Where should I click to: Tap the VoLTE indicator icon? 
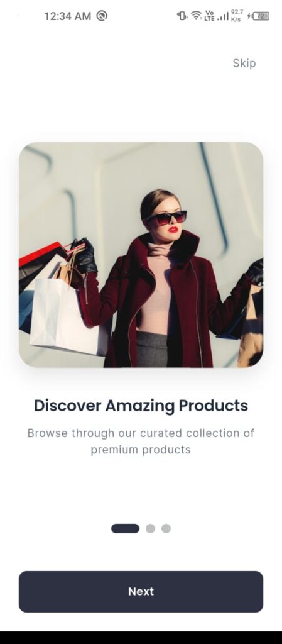tap(209, 16)
